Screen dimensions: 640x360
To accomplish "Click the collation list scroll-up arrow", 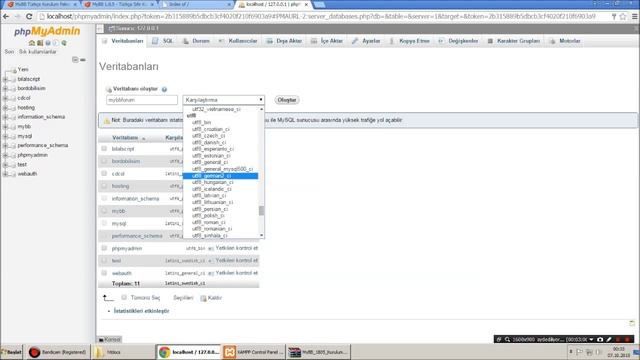I will pos(261,109).
